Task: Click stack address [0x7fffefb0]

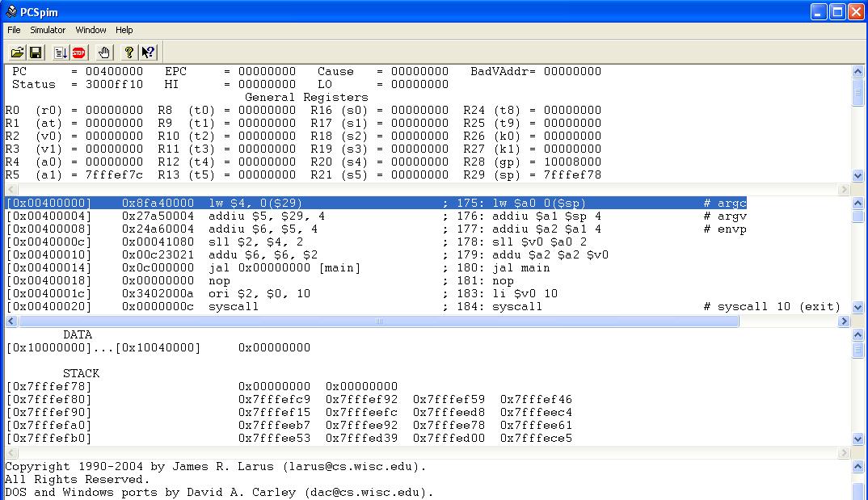Action: pos(48,438)
